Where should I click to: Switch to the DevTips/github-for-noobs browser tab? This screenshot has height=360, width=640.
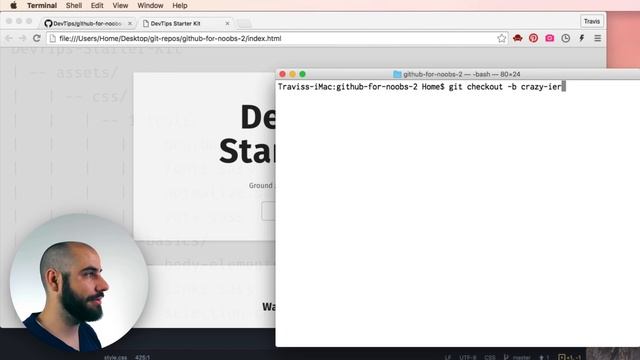(88, 23)
